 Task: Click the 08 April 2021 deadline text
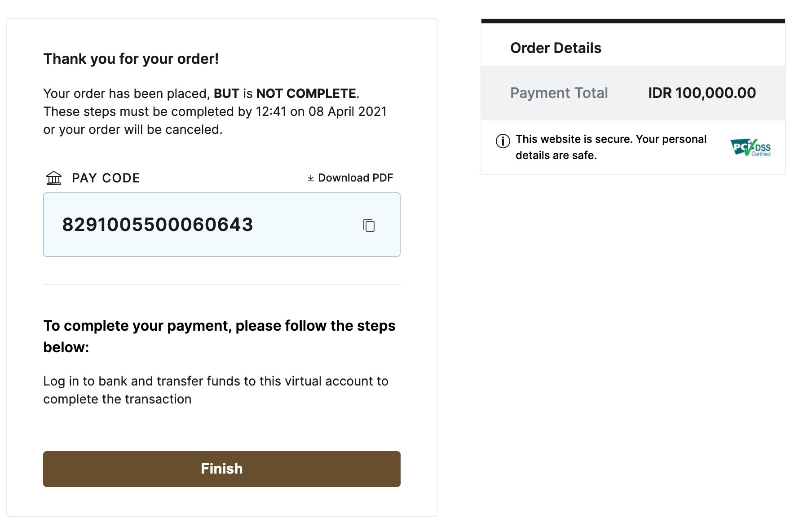pos(347,111)
